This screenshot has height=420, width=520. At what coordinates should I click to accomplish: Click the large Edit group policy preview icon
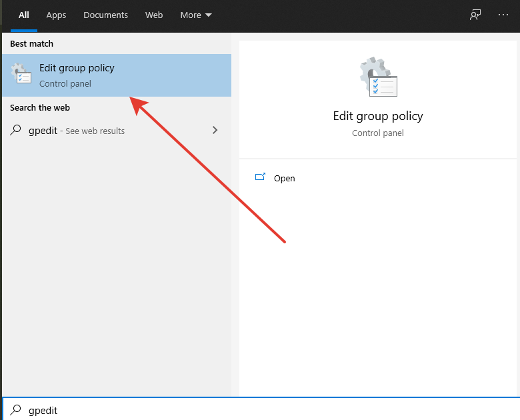379,77
